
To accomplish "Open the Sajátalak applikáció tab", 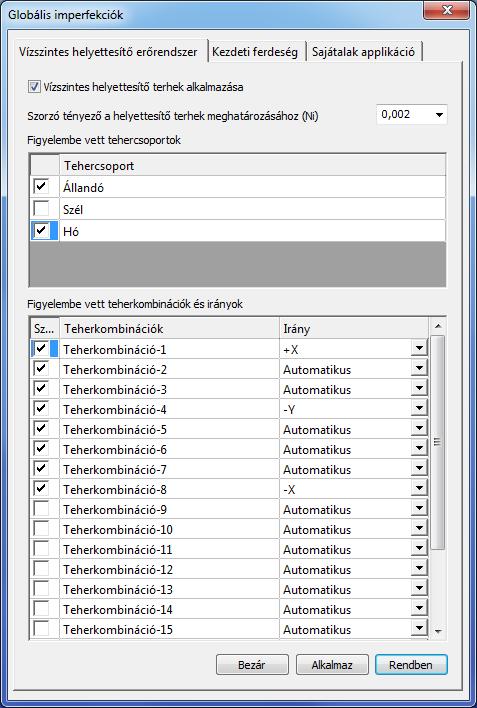I will click(x=363, y=52).
